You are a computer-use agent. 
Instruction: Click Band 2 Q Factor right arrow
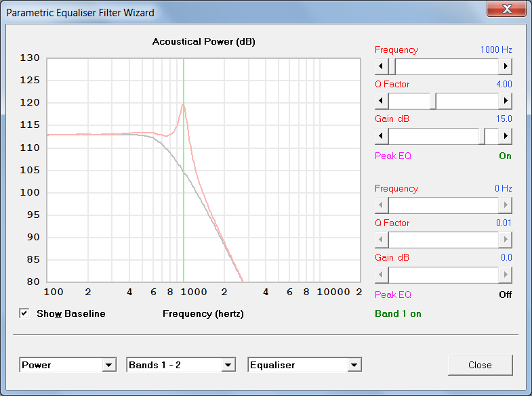[x=505, y=240]
